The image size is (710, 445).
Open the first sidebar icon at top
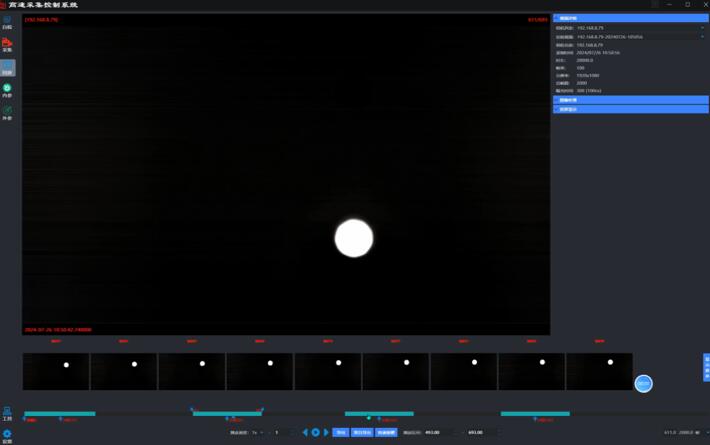7,22
